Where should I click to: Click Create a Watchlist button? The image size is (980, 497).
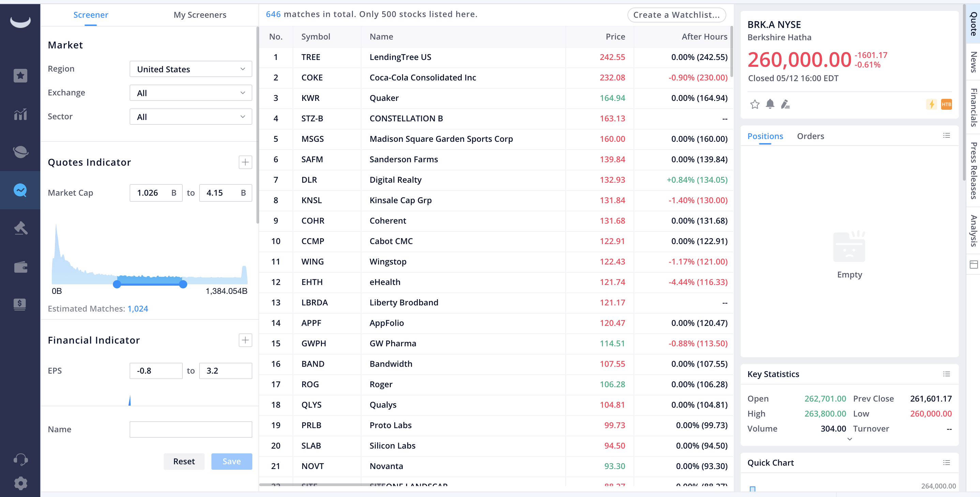[x=677, y=15]
